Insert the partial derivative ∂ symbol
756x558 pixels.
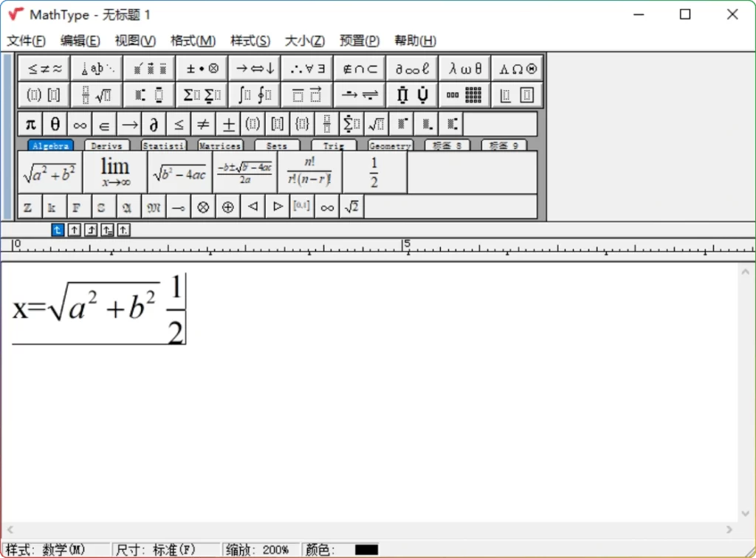tap(154, 124)
